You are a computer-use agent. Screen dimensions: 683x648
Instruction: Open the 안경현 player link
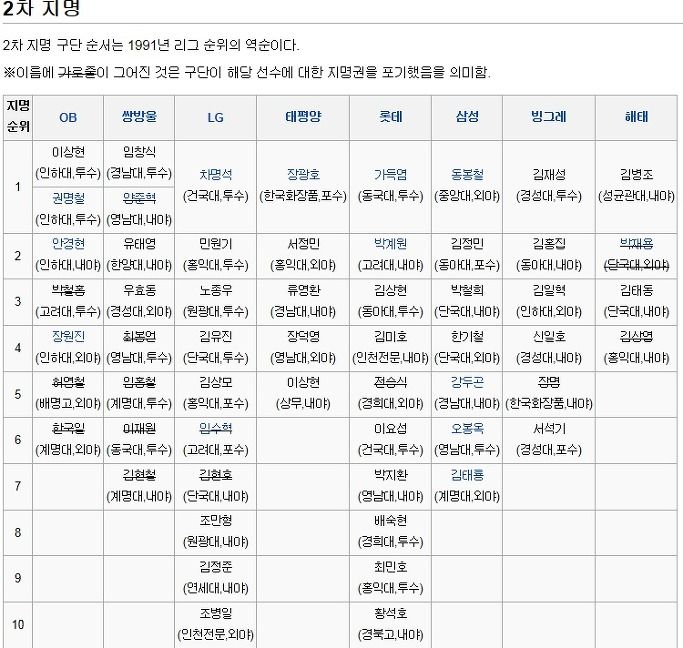tap(68, 244)
